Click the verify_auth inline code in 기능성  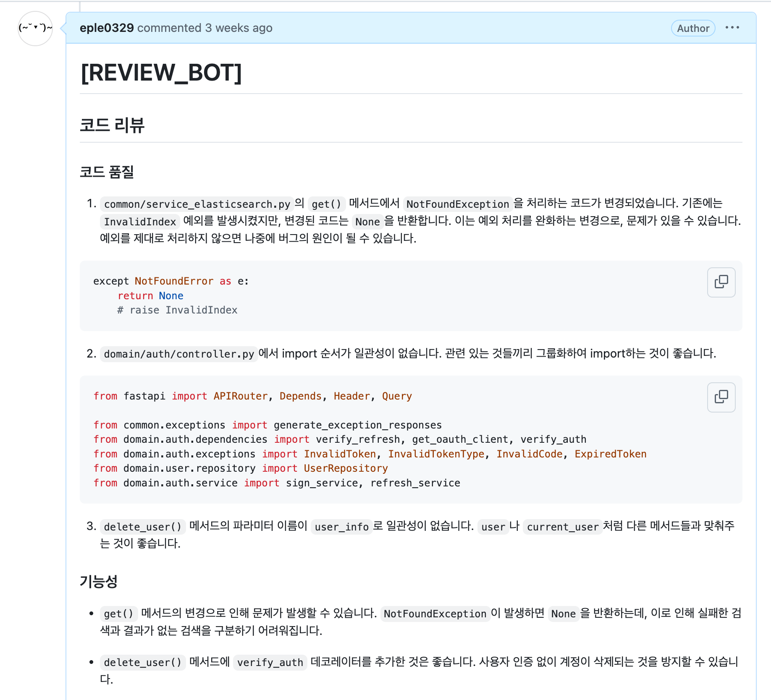tap(270, 662)
